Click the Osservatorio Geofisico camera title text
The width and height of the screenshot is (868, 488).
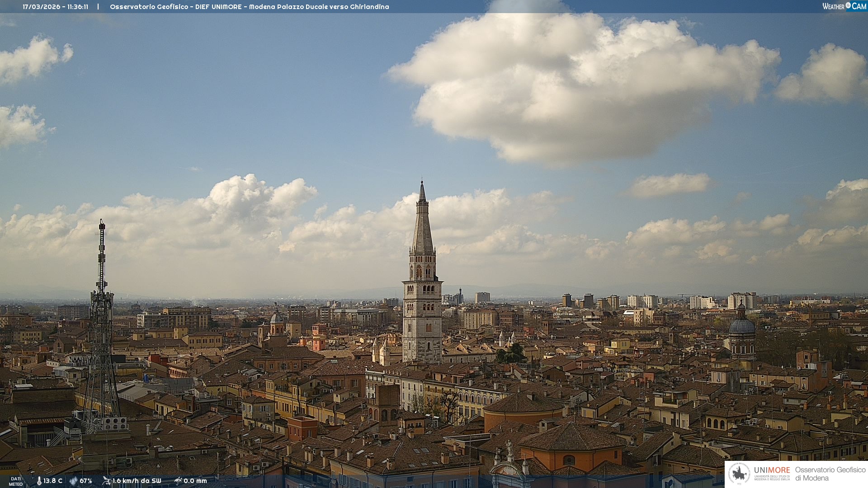[249, 7]
